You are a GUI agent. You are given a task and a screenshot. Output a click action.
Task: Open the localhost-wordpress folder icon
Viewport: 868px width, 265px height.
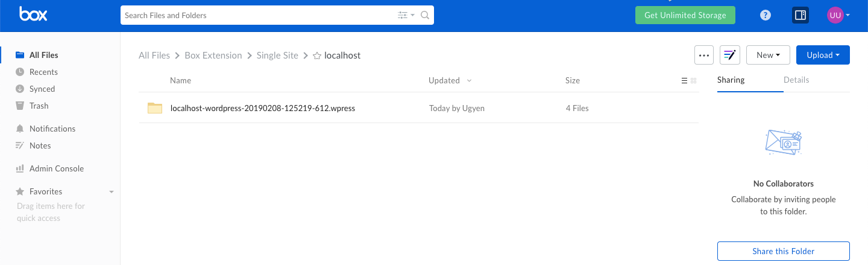(155, 109)
